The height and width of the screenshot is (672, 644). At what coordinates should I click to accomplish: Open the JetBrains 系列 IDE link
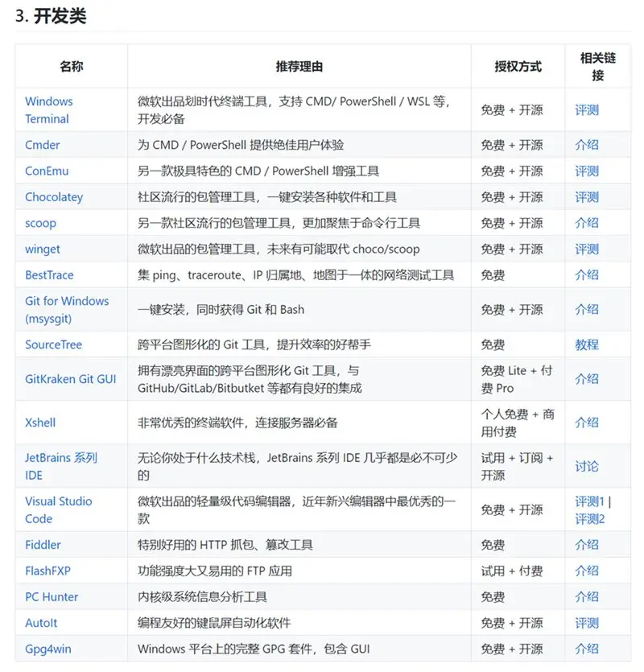(61, 466)
